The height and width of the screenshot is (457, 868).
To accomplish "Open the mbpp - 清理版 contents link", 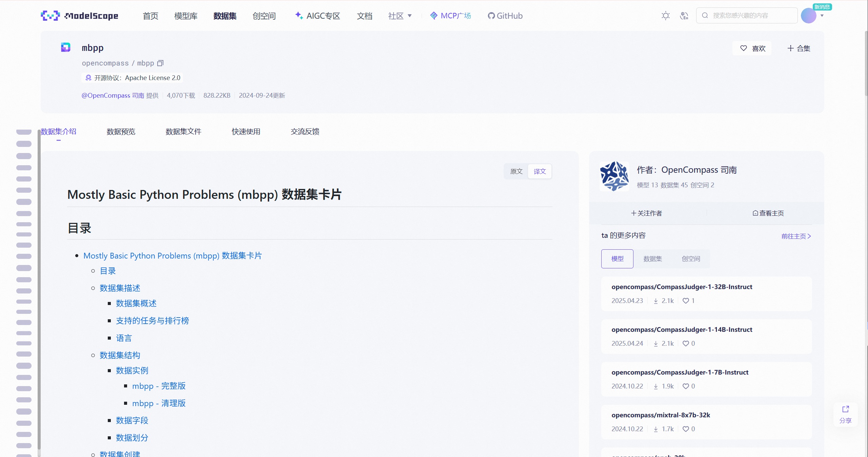I will (x=159, y=403).
